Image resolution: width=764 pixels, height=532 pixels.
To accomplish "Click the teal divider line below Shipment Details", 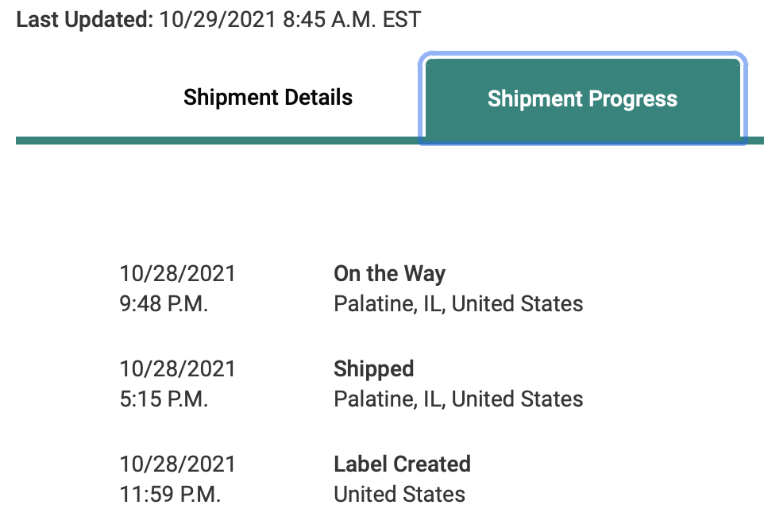I will pyautogui.click(x=214, y=141).
